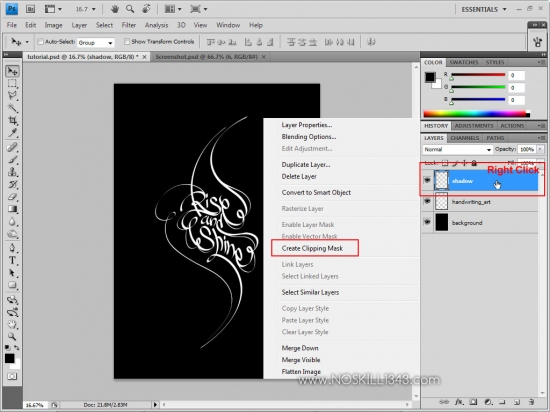
Task: Click the color spectrum ramp bar
Action: 477,114
